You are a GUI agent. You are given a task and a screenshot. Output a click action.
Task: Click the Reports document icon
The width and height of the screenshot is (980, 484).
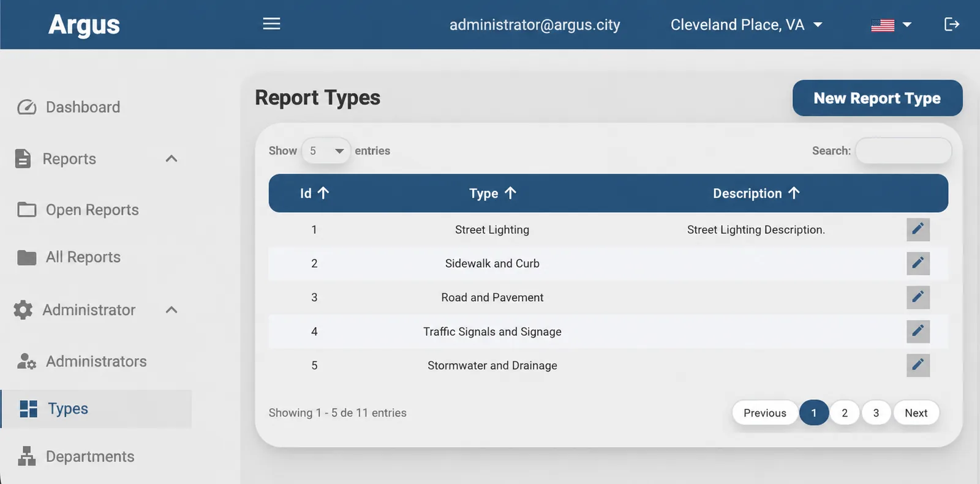click(x=23, y=158)
